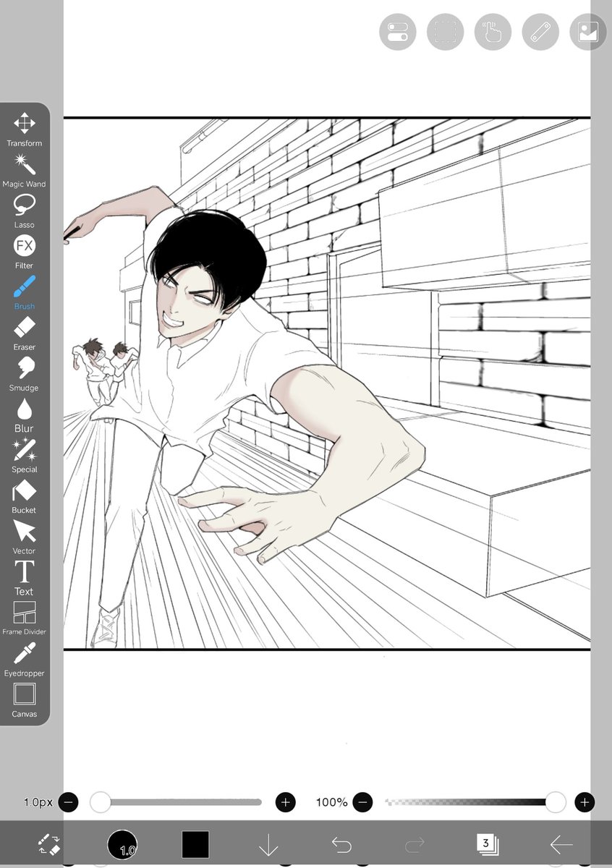The height and width of the screenshot is (868, 612).
Task: Decrease brush thickness with minus button
Action: [68, 801]
